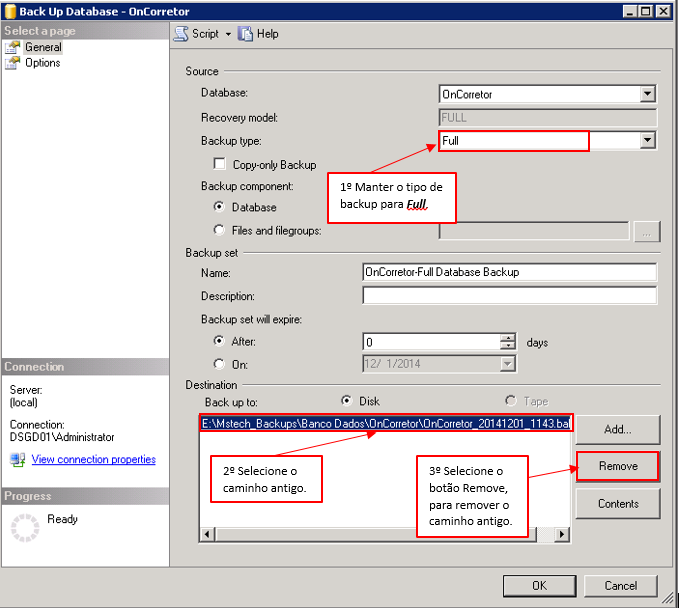Click OK to start the backup

point(539,586)
